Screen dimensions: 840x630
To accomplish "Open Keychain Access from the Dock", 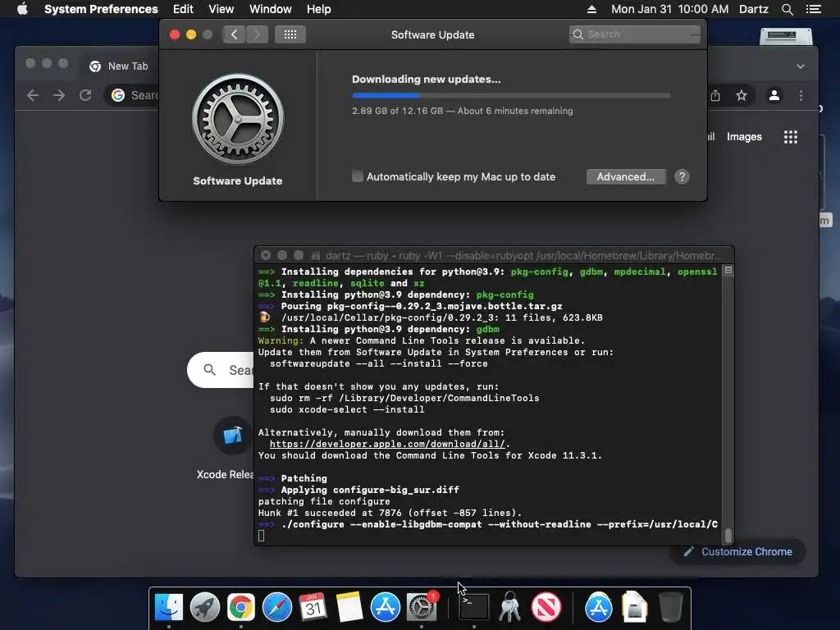I will tap(510, 607).
